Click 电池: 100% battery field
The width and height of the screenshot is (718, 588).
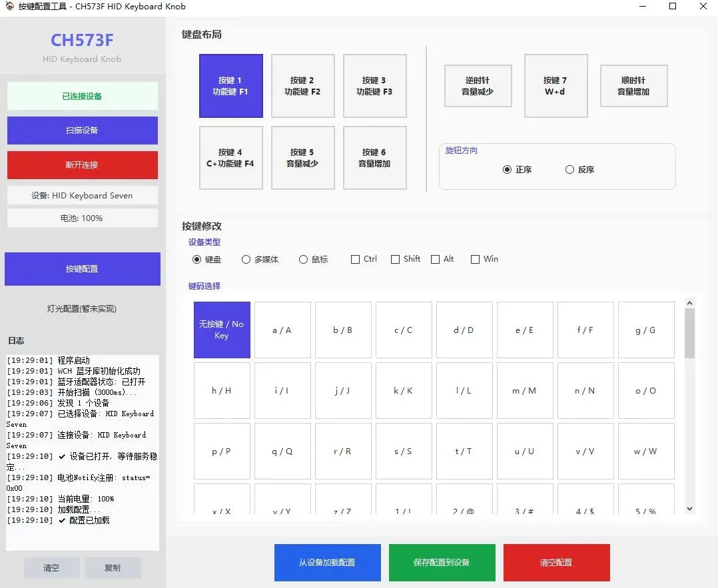(x=83, y=218)
